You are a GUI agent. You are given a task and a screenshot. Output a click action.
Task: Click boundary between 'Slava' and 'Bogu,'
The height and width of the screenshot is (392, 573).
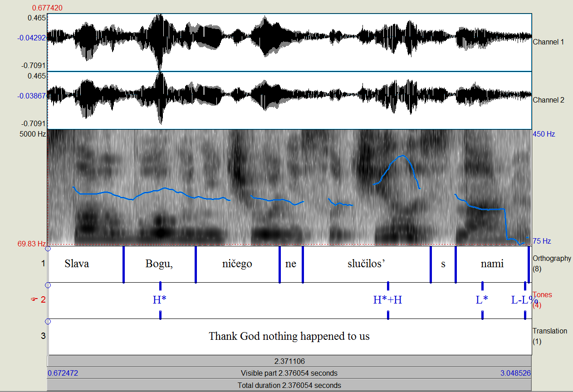123,264
